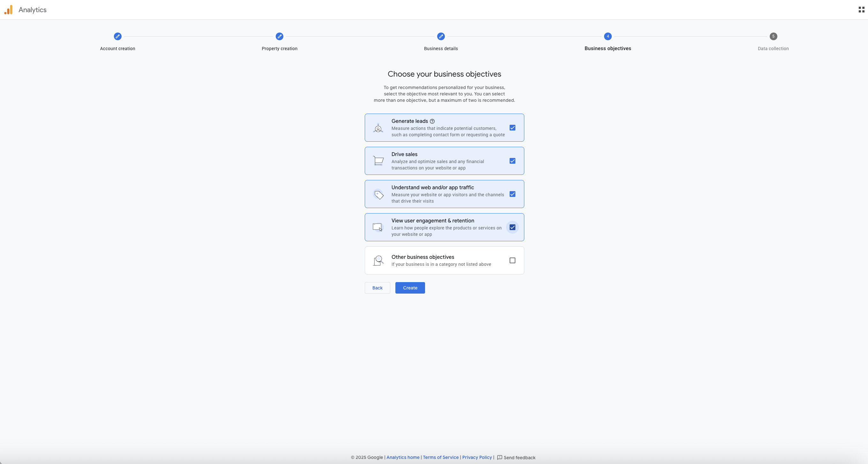This screenshot has width=868, height=464.
Task: Open the Google apps grid icon
Action: coord(861,10)
